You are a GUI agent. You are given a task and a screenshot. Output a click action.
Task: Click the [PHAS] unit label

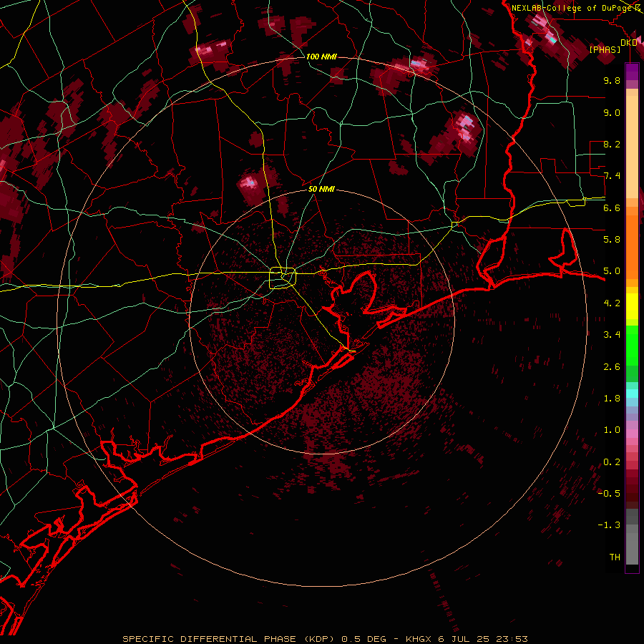pyautogui.click(x=605, y=49)
